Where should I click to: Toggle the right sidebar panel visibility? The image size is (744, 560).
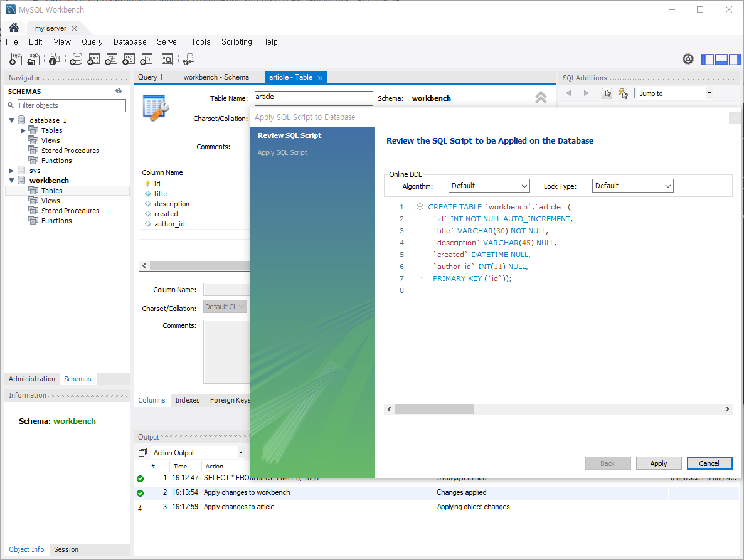(x=735, y=60)
